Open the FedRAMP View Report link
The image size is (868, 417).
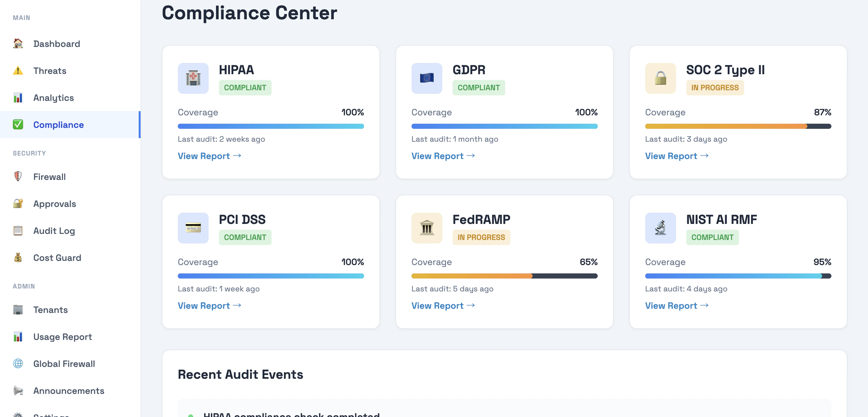point(443,306)
